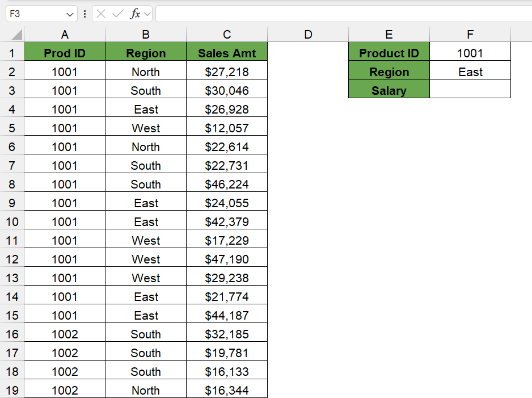This screenshot has height=398, width=532.
Task: Select column E header
Action: [x=389, y=35]
